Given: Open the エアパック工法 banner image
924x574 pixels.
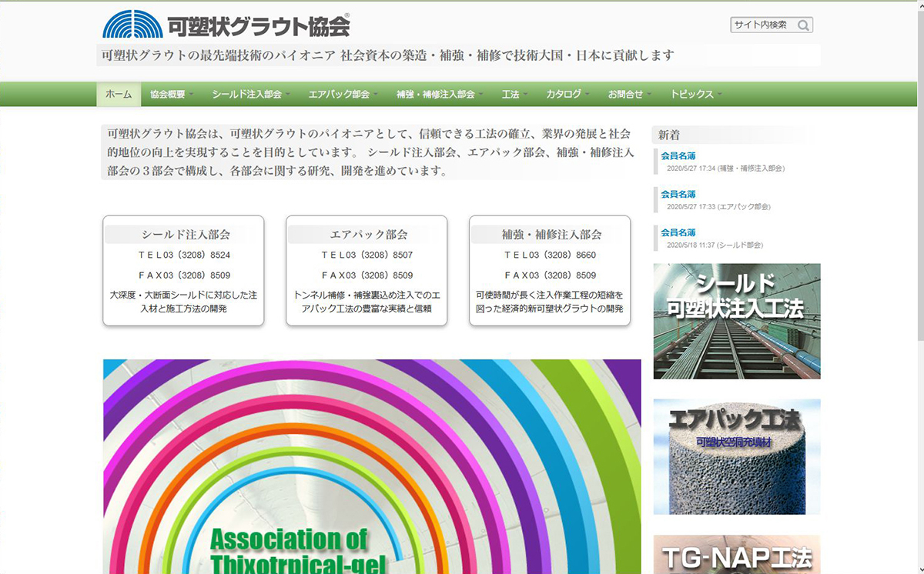Looking at the screenshot, I should [x=737, y=457].
